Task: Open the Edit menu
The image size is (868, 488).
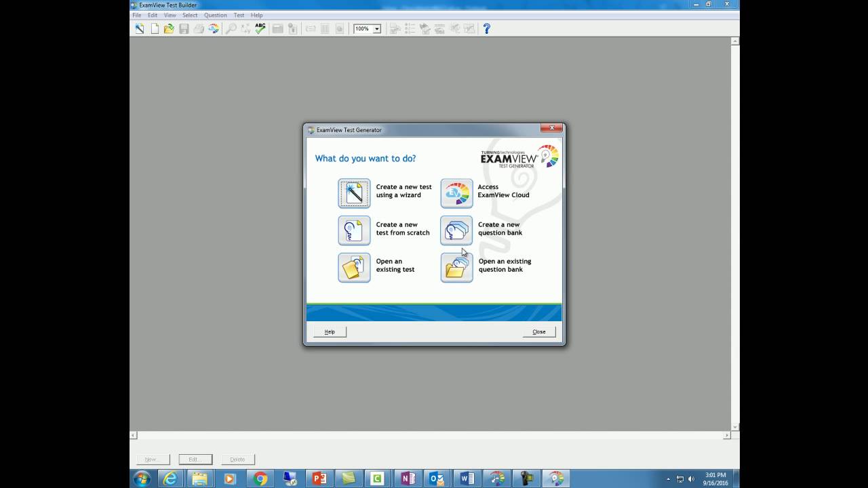Action: click(x=153, y=15)
